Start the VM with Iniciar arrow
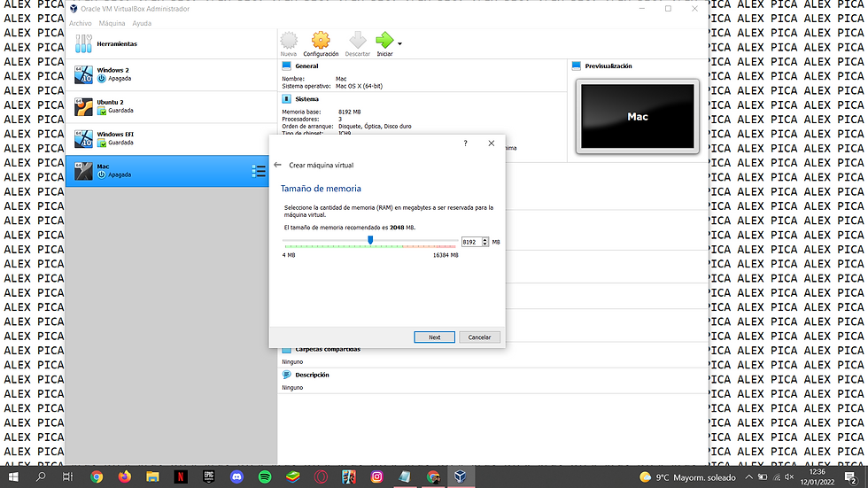The height and width of the screenshot is (488, 868). (x=384, y=43)
